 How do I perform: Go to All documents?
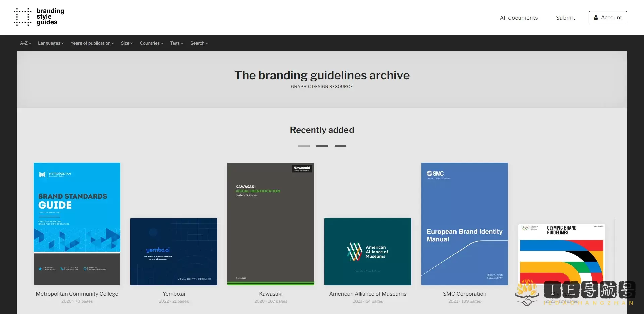pyautogui.click(x=519, y=18)
